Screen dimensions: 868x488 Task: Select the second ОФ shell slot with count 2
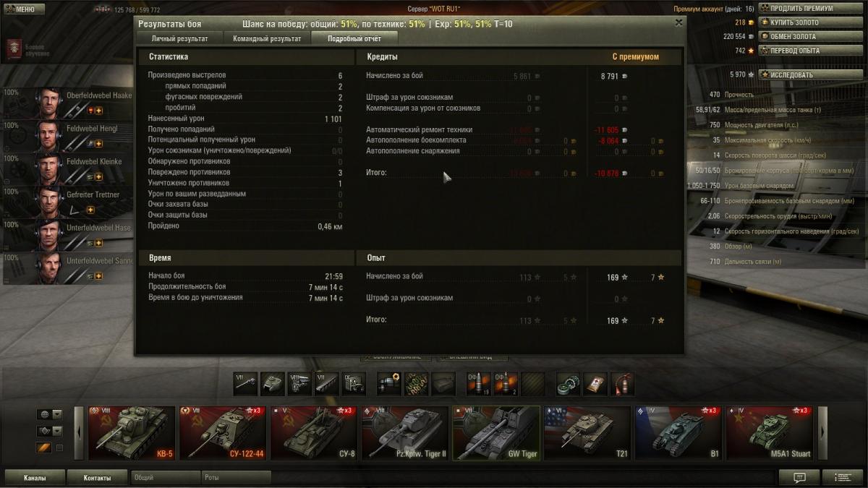[x=506, y=383]
